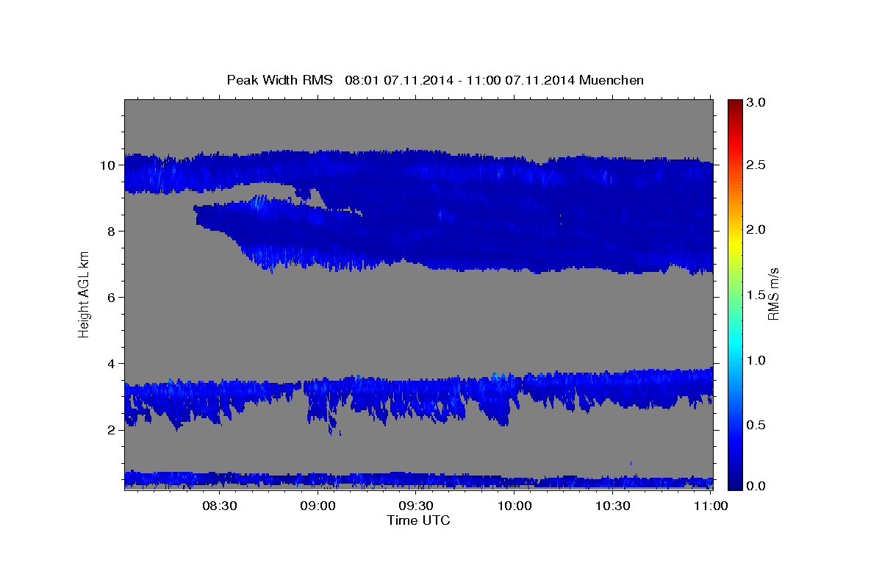882x588 pixels.
Task: Click the 08:30 time tick label
Action: (219, 506)
